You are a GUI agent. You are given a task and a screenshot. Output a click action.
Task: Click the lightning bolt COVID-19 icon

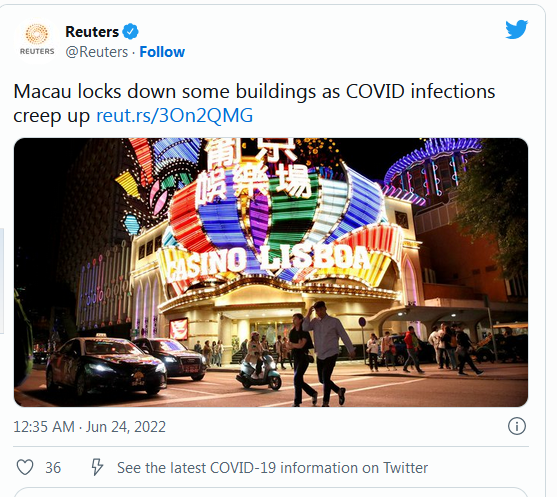(97, 467)
